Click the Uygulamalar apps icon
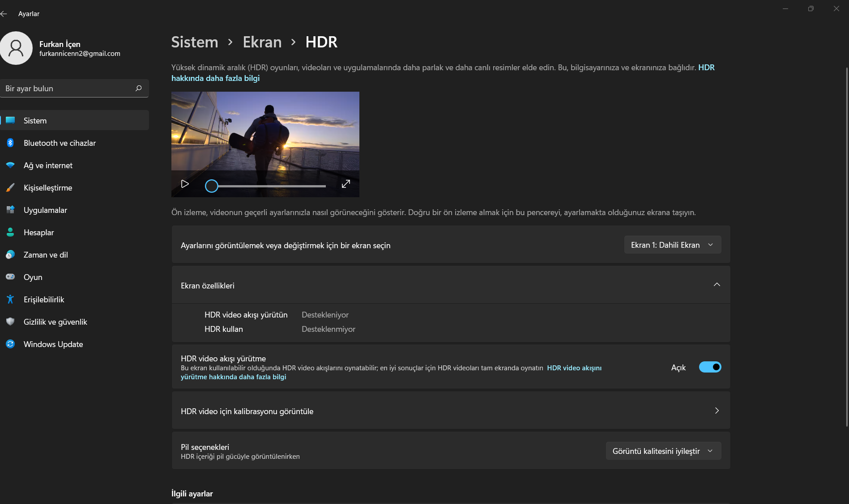 click(x=10, y=210)
